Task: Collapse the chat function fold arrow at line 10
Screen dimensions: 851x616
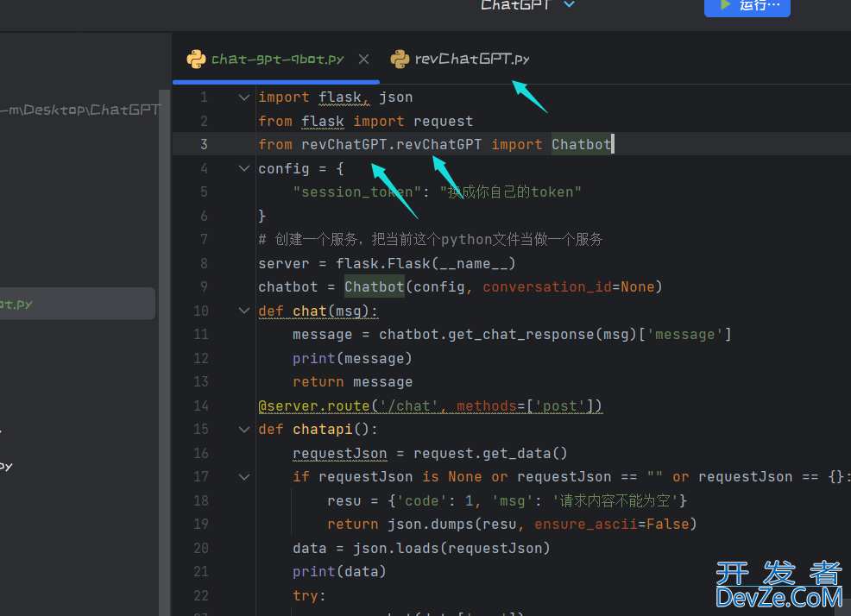Action: tap(244, 311)
